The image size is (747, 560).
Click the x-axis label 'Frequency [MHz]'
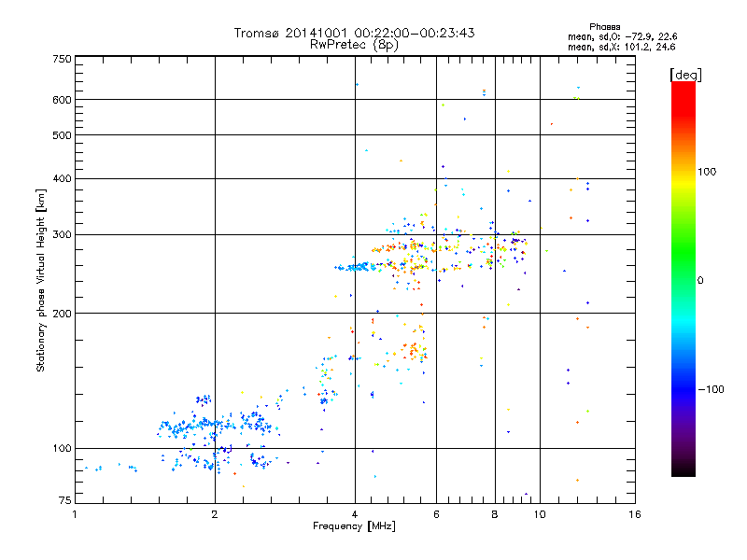pyautogui.click(x=354, y=526)
